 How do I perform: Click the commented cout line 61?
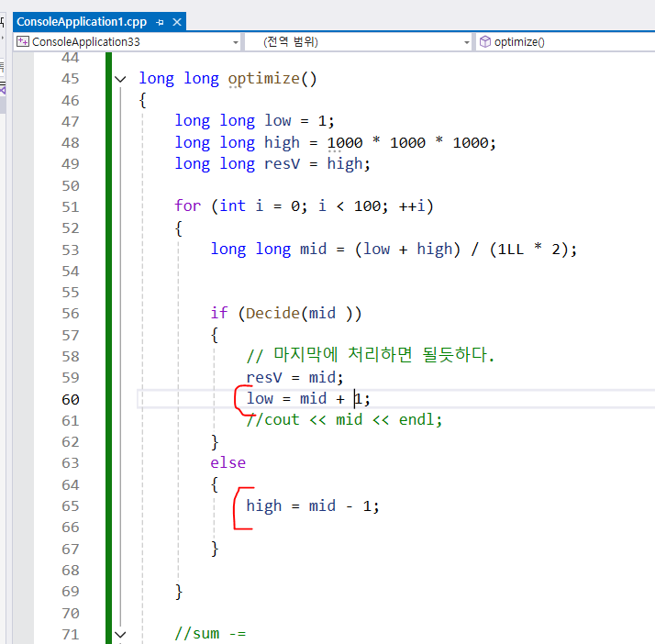[344, 420]
